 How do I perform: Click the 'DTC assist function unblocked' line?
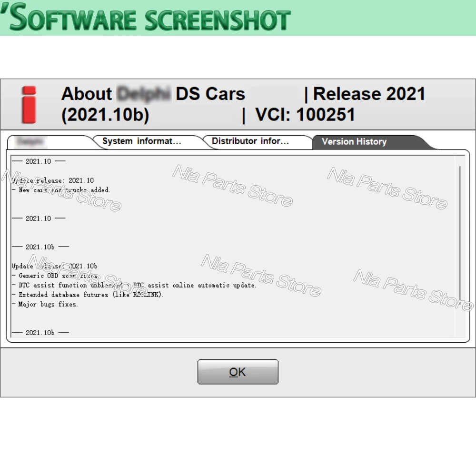[134, 285]
